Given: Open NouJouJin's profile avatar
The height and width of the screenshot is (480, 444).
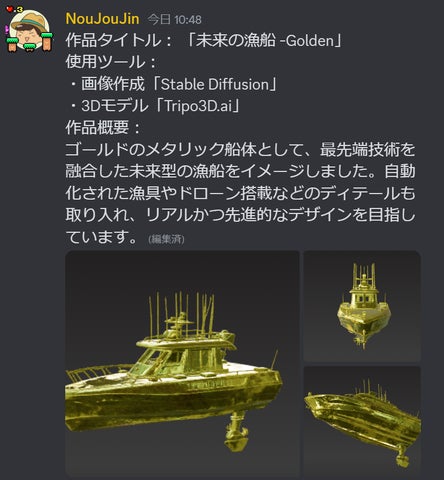Looking at the screenshot, I should pos(29,30).
